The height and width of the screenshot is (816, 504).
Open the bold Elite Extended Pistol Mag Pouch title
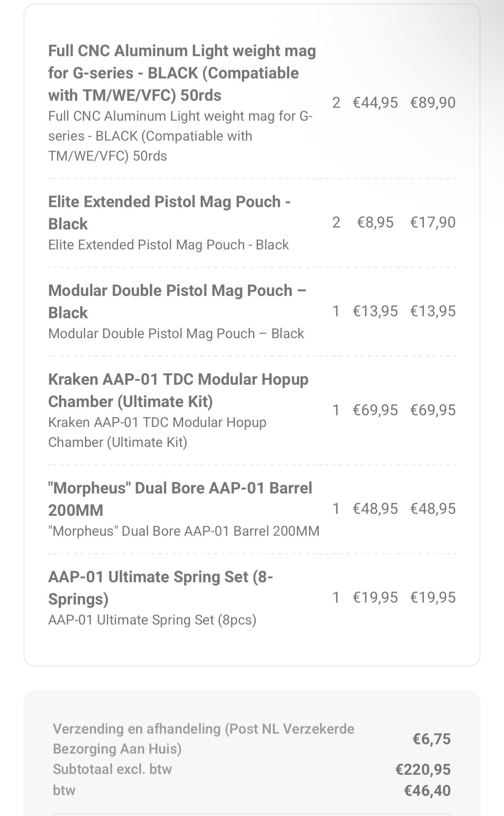tap(169, 213)
